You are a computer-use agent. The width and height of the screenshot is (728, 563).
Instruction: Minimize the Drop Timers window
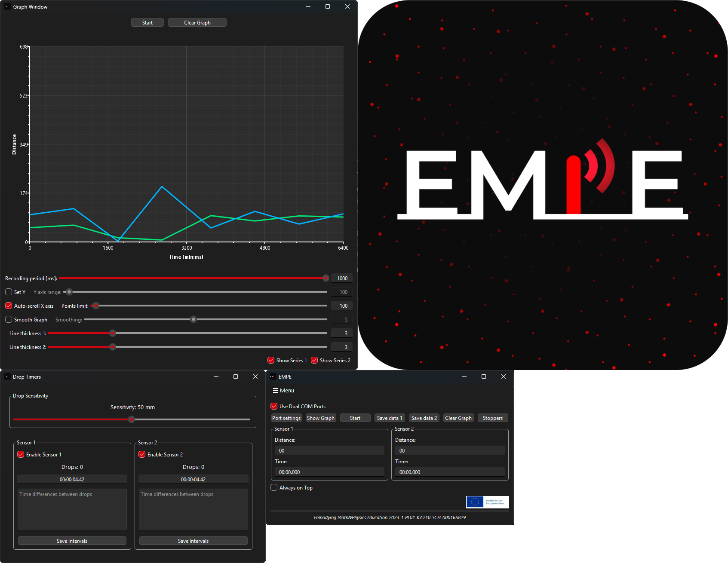tap(216, 376)
